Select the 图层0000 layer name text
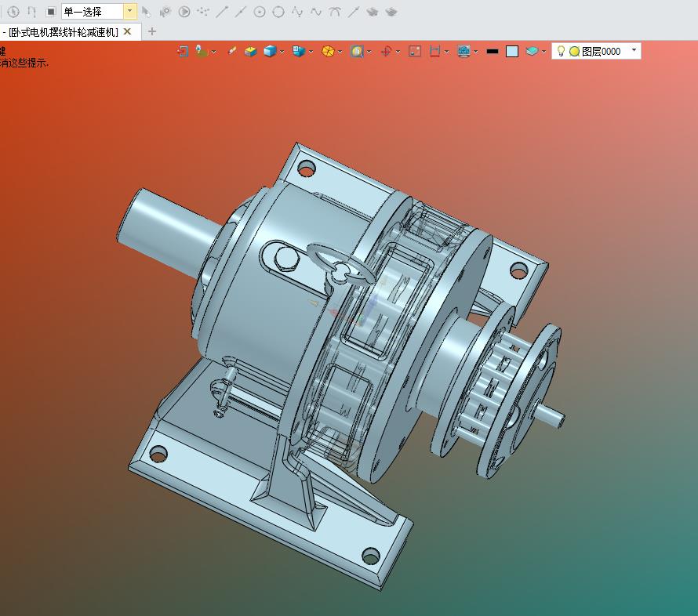Viewport: 698px width, 616px height. (601, 52)
